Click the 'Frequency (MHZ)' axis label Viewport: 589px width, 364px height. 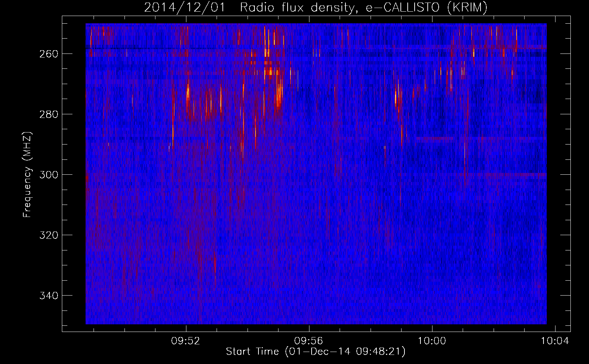[27, 174]
